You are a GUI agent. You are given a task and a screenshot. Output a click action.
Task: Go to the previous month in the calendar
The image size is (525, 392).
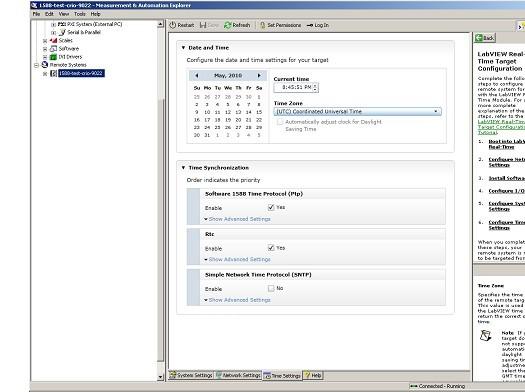click(x=197, y=76)
